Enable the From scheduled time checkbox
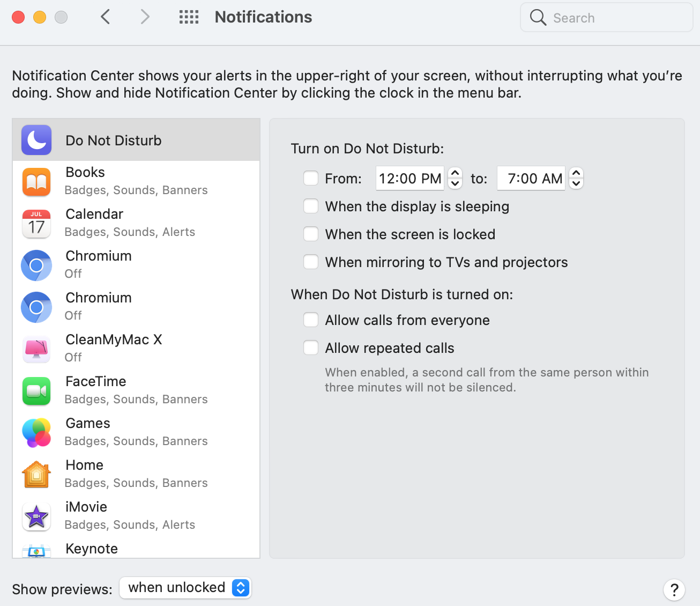The image size is (700, 606). tap(311, 178)
